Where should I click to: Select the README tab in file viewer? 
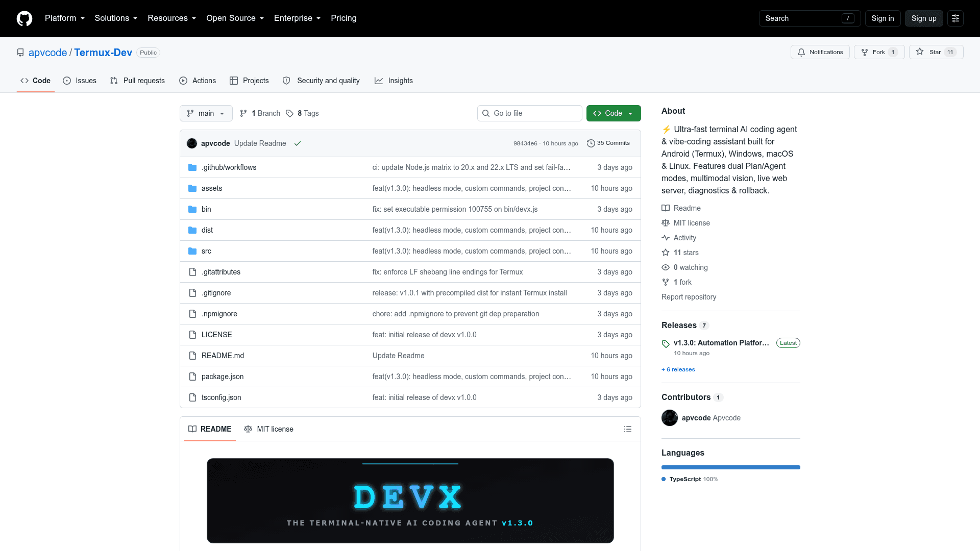tap(210, 429)
